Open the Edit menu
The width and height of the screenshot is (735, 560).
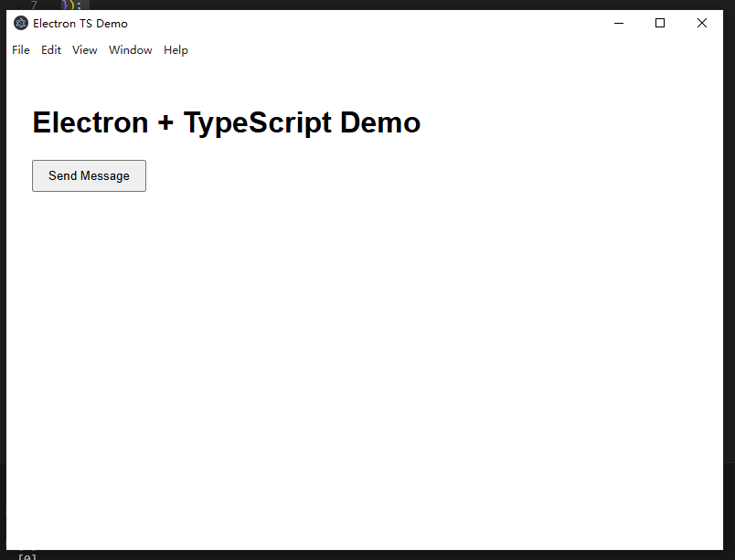tap(51, 50)
